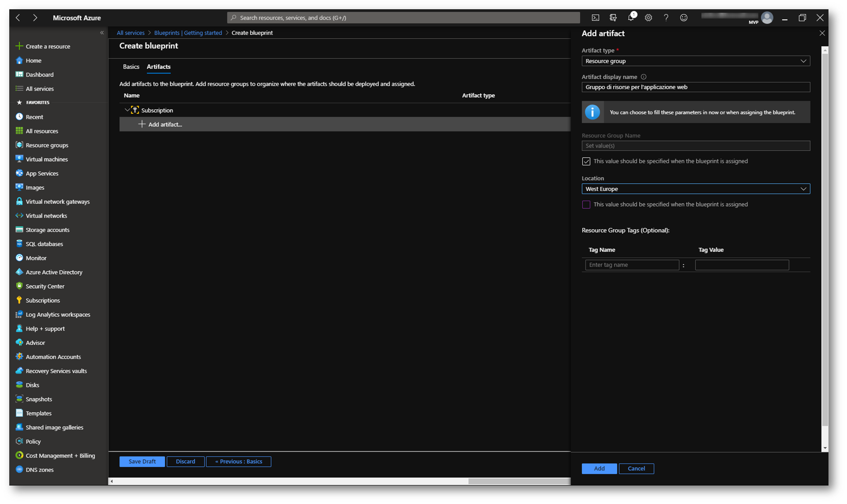847x504 pixels.
Task: Open All resources in sidebar
Action: pyautogui.click(x=41, y=131)
